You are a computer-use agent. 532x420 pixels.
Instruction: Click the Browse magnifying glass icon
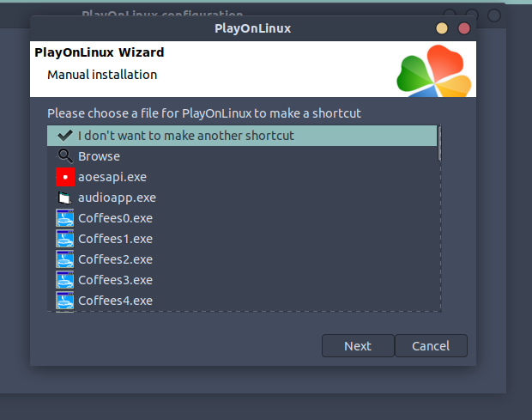(x=65, y=156)
